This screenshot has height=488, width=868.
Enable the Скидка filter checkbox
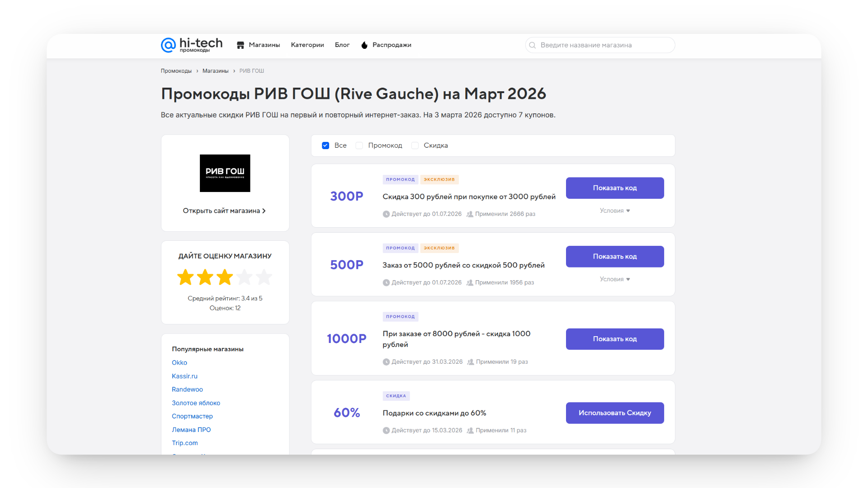tap(415, 145)
